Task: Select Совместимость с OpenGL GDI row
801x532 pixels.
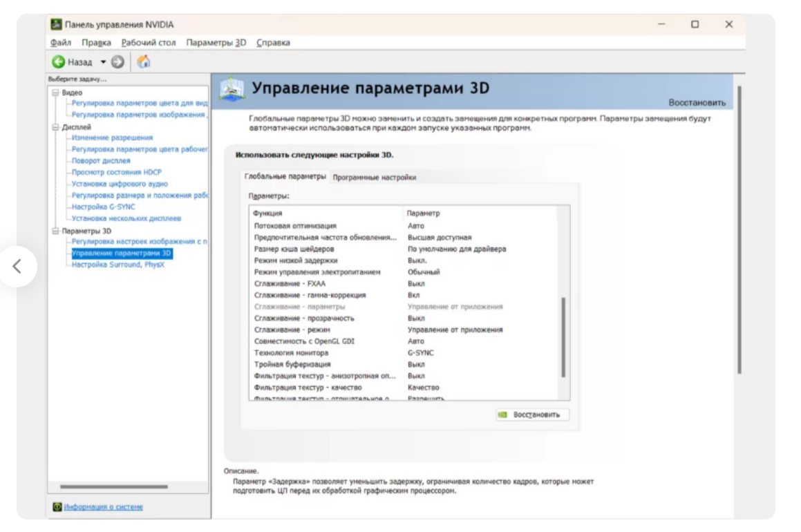Action: pos(404,341)
